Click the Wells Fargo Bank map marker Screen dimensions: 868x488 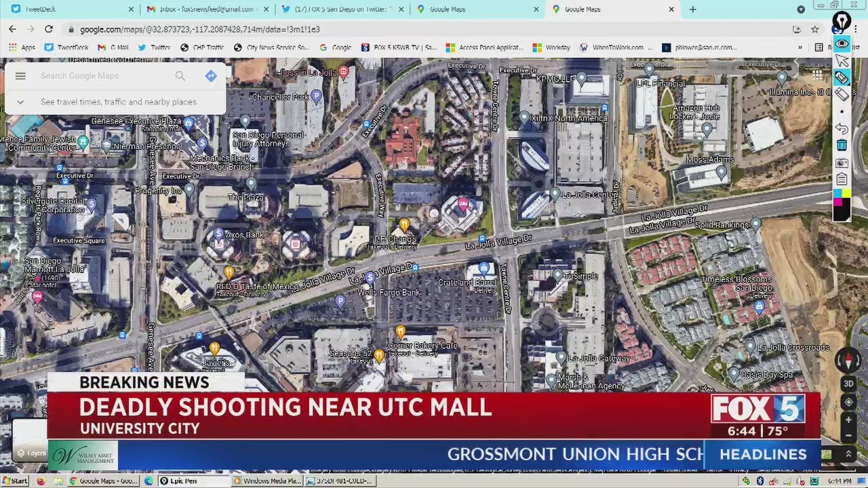point(370,277)
